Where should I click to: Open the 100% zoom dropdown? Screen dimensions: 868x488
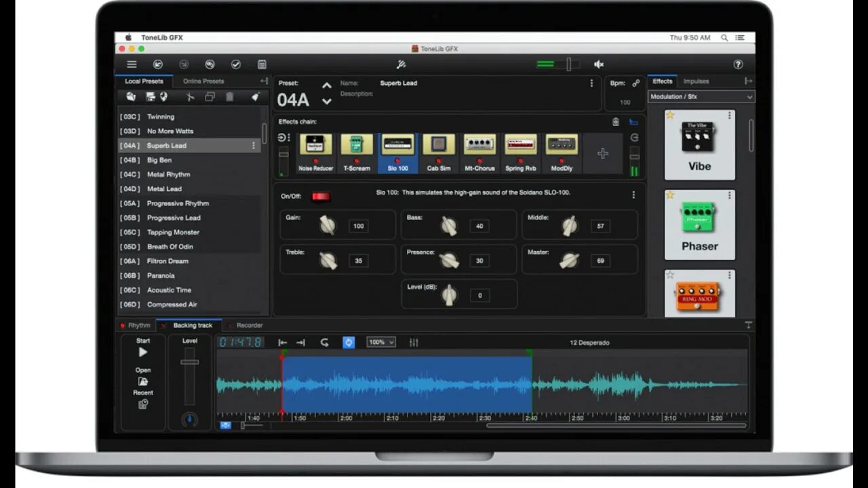point(381,342)
